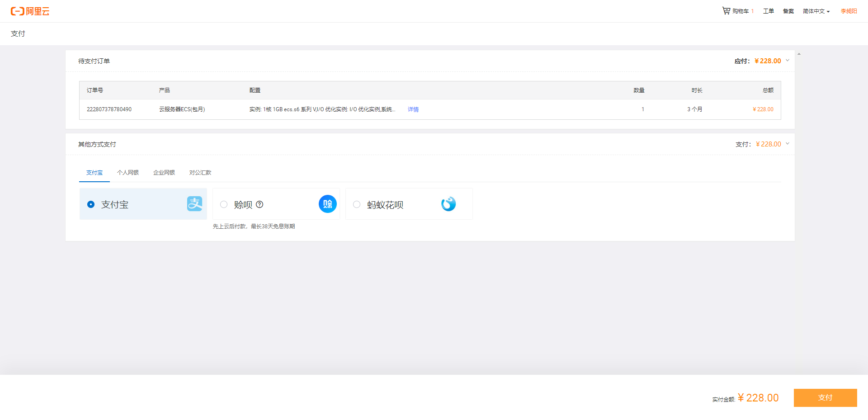868x420 pixels.
Task: Click the 李昶阳 account name
Action: [849, 11]
